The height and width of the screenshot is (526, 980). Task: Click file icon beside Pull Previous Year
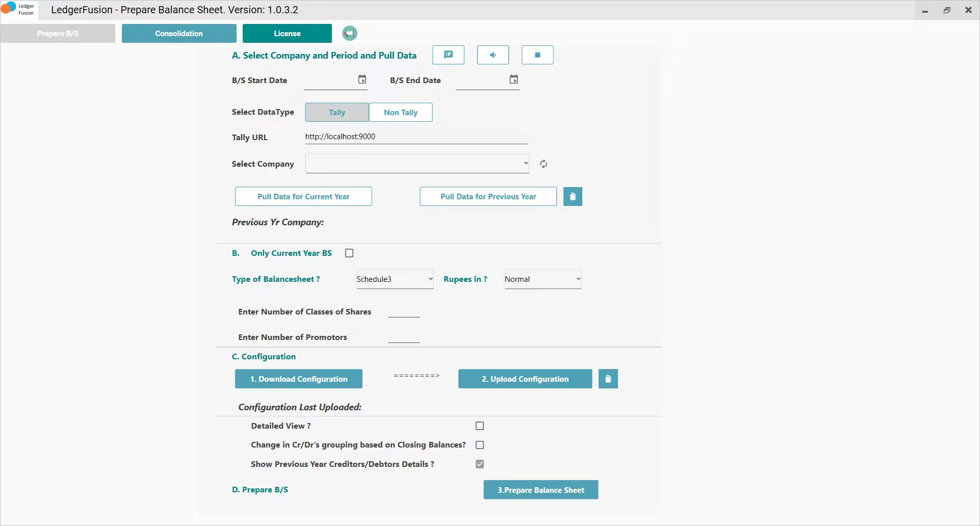coord(573,196)
